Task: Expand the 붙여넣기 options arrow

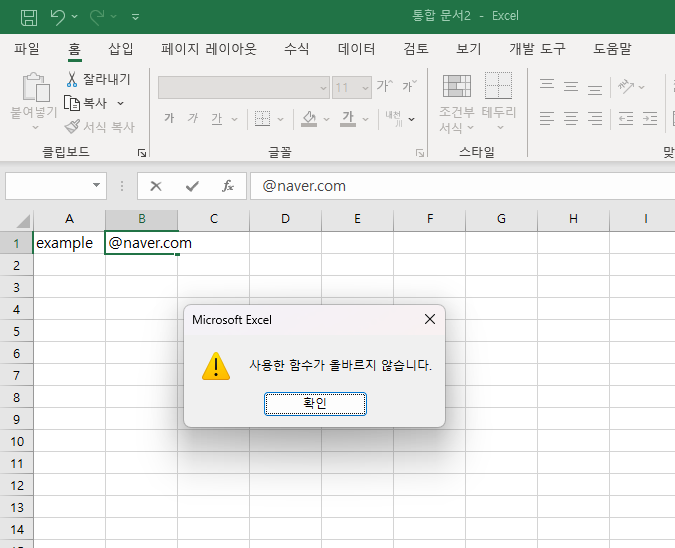Action: 35,127
